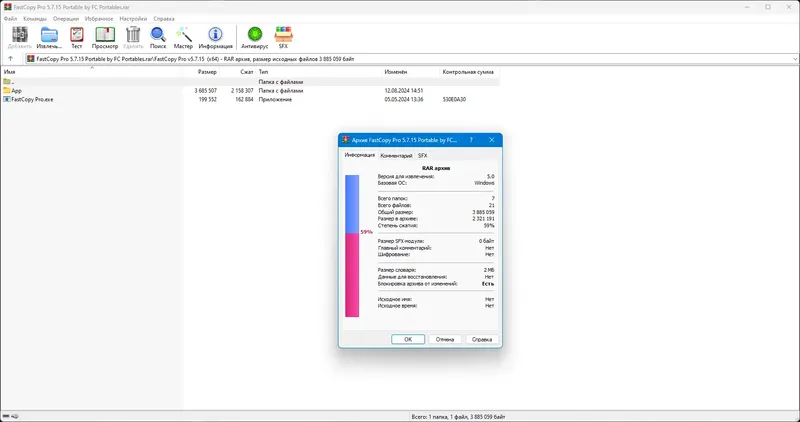Image resolution: width=800 pixels, height=422 pixels.
Task: Confirm dialog with OK button
Action: point(408,339)
